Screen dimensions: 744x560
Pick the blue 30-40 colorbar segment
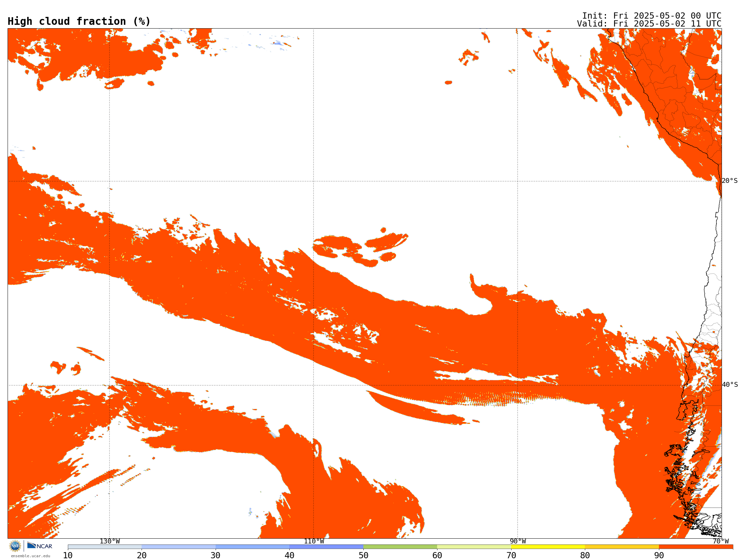tap(252, 547)
